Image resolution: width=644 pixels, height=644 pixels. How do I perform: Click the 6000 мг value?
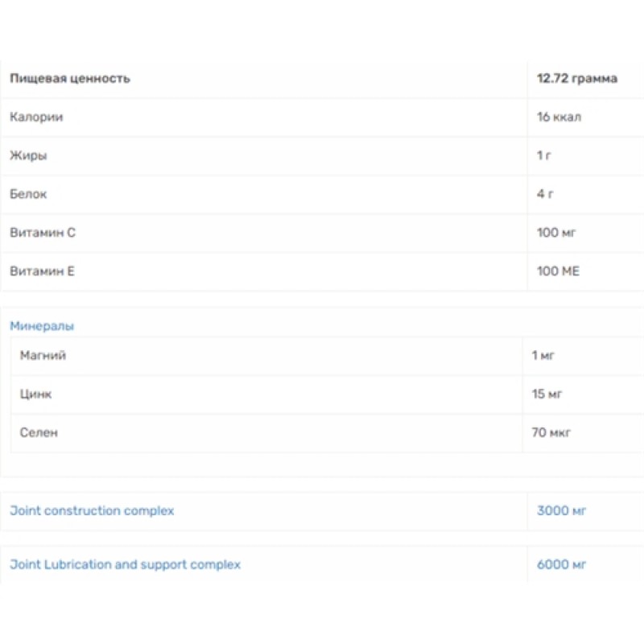click(x=562, y=564)
